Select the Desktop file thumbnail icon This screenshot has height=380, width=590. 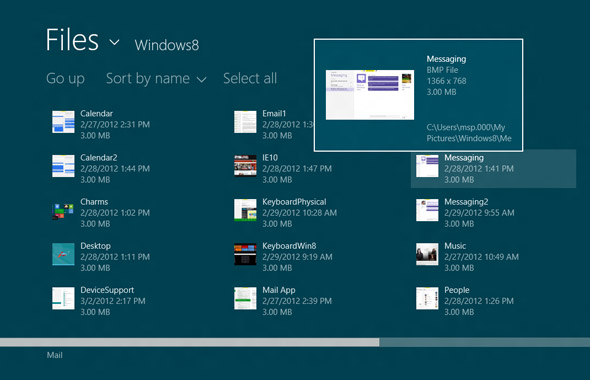(63, 254)
